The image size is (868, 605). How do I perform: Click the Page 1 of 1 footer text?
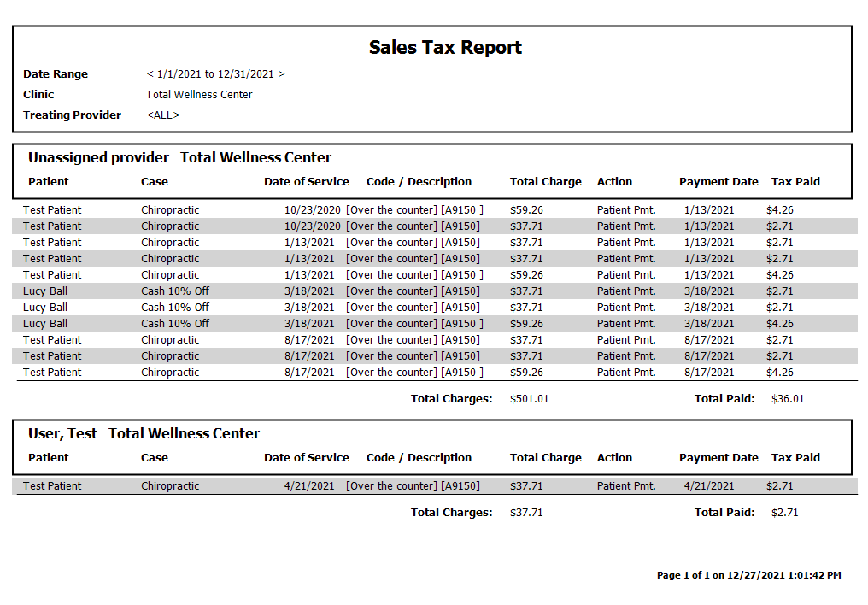click(x=749, y=575)
